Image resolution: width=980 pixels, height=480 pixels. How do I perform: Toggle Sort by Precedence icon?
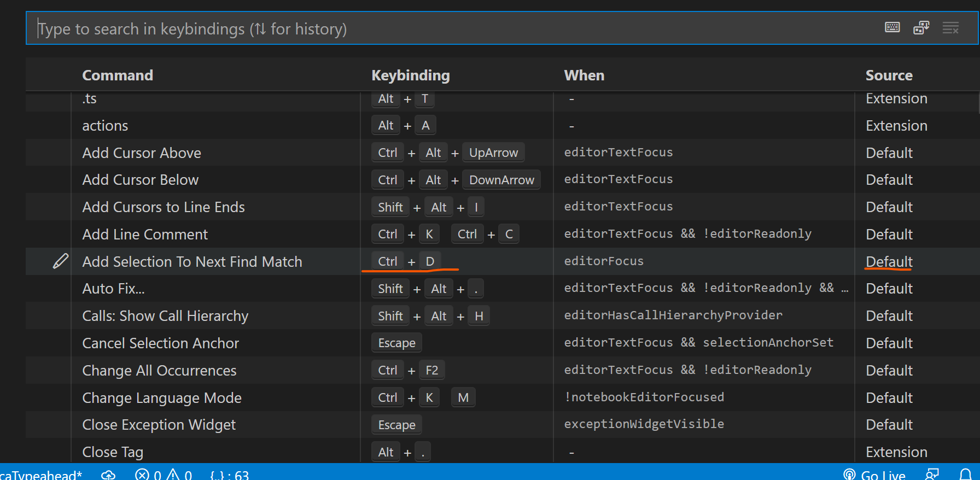(x=921, y=27)
